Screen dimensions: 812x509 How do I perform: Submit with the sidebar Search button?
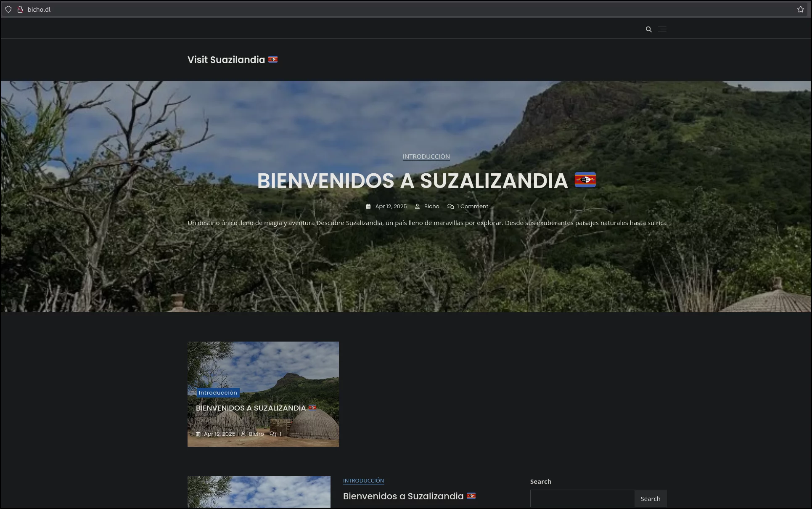coord(651,498)
